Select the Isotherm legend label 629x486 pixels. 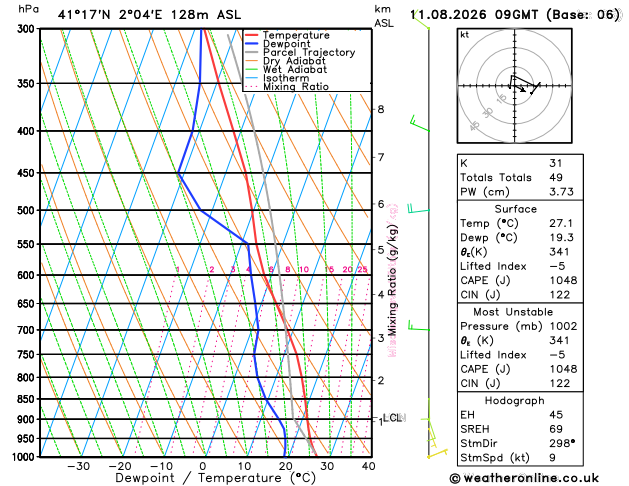pos(286,78)
